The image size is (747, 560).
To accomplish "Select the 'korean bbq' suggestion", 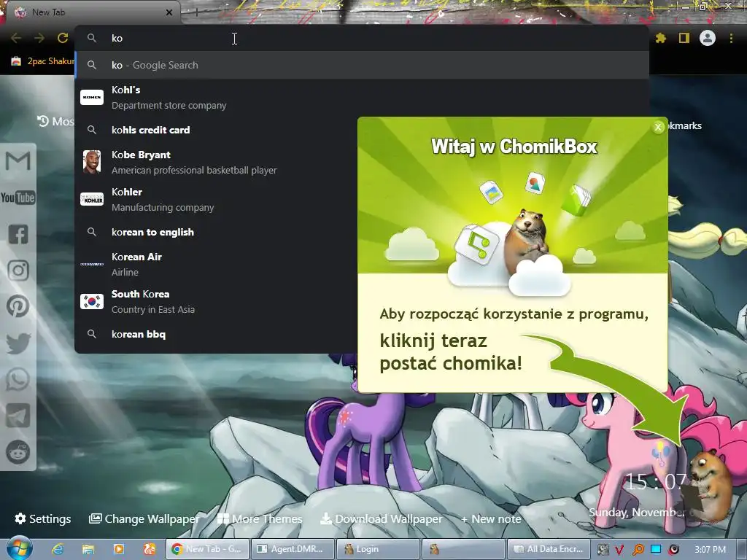I will click(216, 334).
